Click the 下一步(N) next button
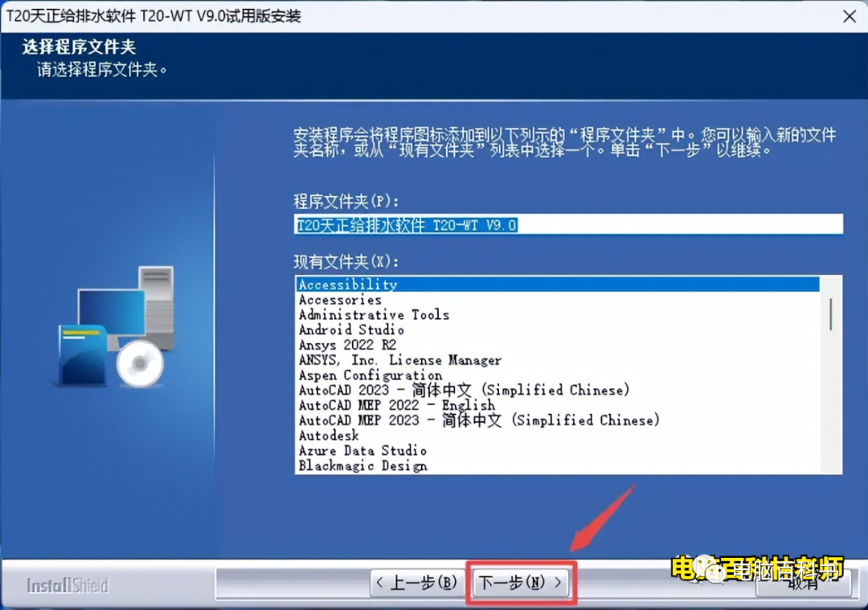The width and height of the screenshot is (868, 610). 521,582
